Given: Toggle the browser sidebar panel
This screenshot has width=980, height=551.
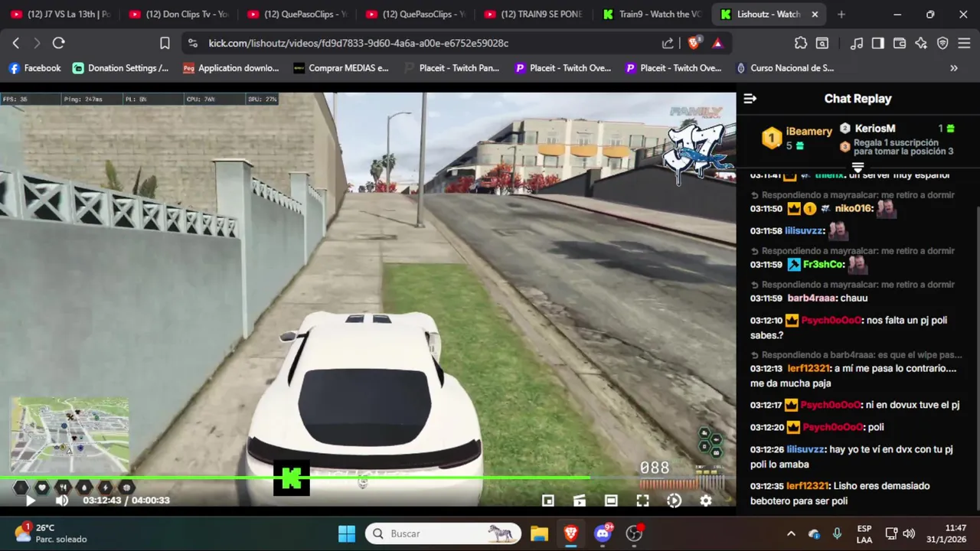Looking at the screenshot, I should (x=878, y=44).
